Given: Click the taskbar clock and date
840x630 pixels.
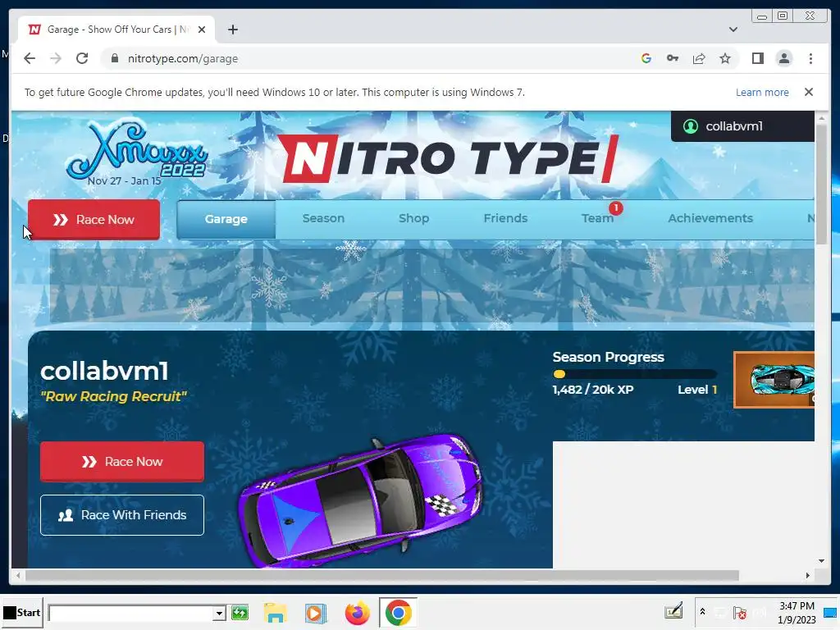Looking at the screenshot, I should point(796,612).
